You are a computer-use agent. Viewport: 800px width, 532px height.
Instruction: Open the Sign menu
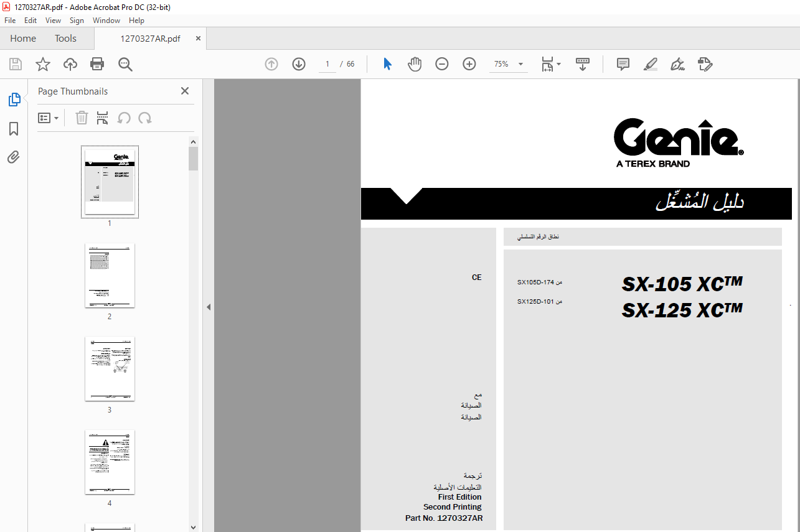77,21
